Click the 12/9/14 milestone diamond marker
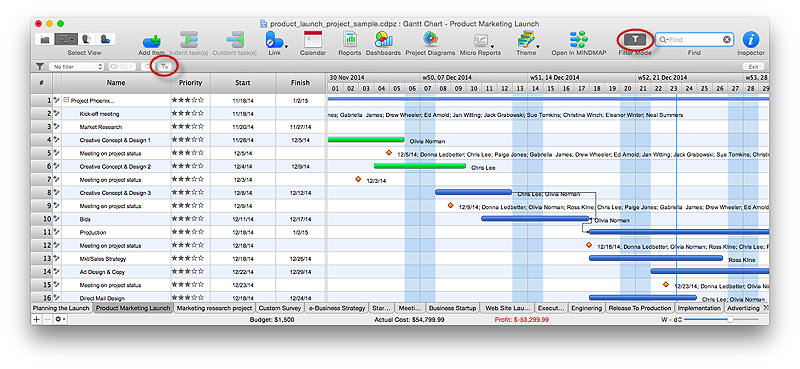Screen dimensions: 800x369 click(x=451, y=206)
